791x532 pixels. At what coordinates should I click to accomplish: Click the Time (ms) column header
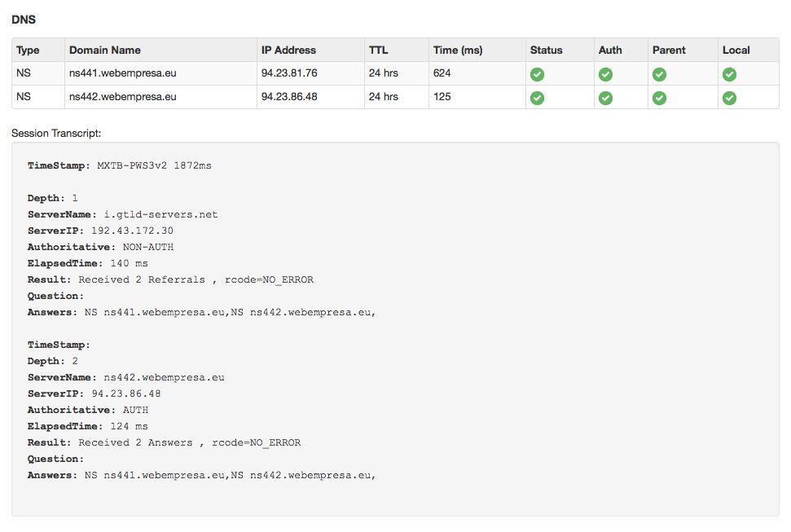pyautogui.click(x=458, y=50)
